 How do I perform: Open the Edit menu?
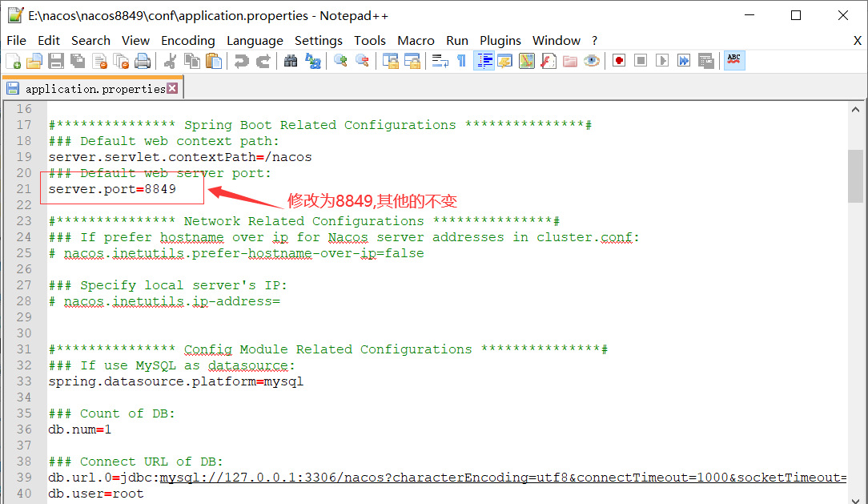pos(49,40)
